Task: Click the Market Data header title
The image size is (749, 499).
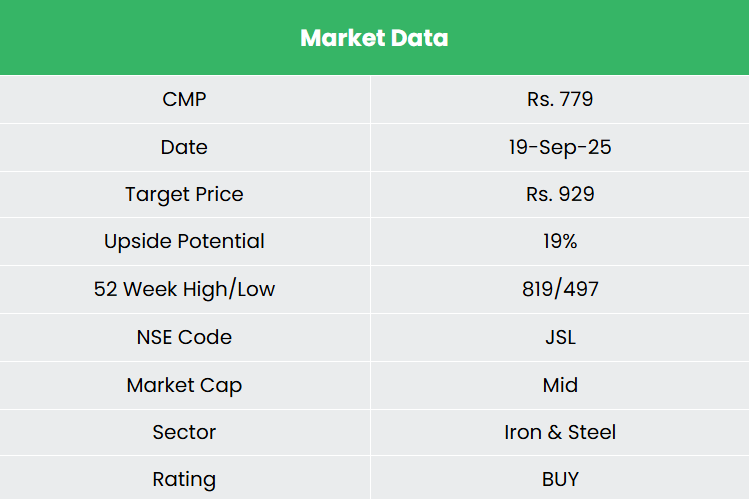Action: coord(374,38)
